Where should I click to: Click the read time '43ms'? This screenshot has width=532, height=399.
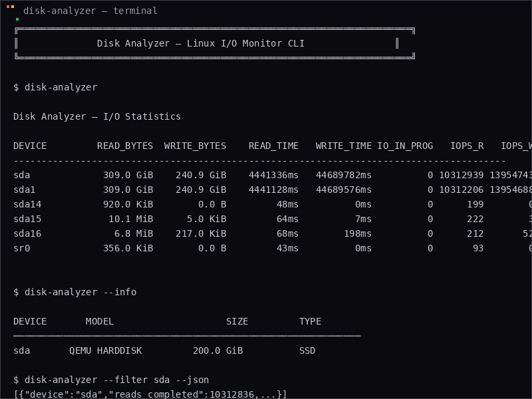tap(287, 248)
